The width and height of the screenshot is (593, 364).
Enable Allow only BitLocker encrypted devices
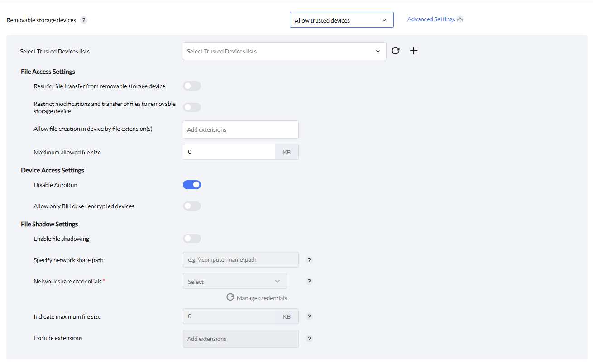[x=192, y=206]
